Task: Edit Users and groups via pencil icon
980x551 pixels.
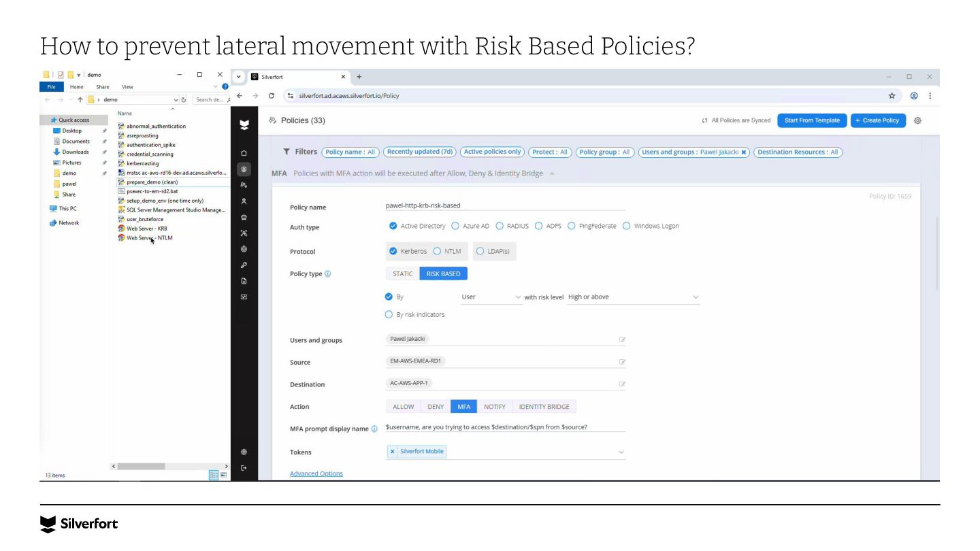Action: [x=622, y=339]
